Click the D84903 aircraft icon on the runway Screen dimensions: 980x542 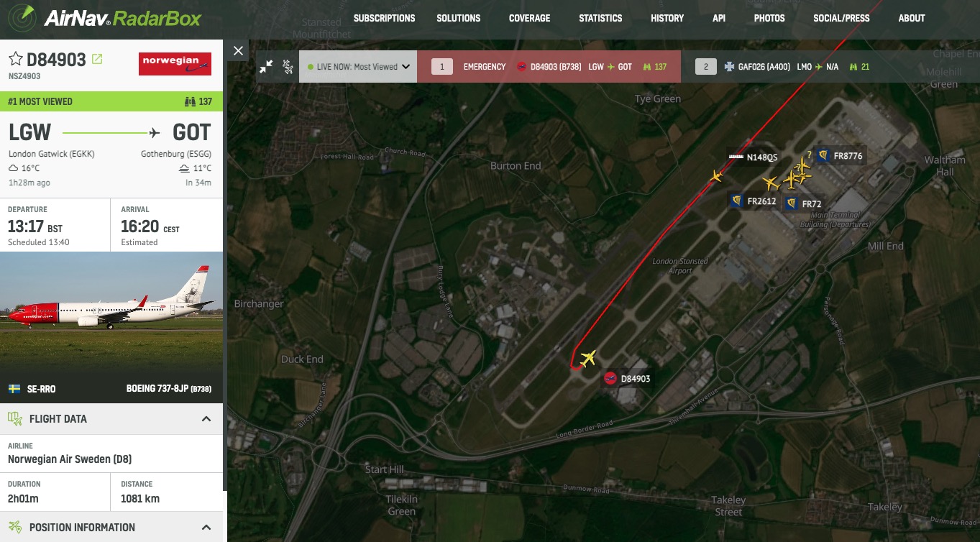click(588, 358)
